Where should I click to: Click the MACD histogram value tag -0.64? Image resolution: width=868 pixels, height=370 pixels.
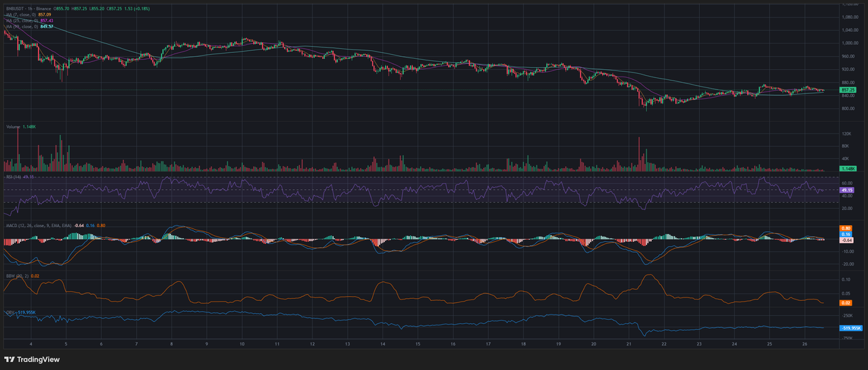[846, 240]
